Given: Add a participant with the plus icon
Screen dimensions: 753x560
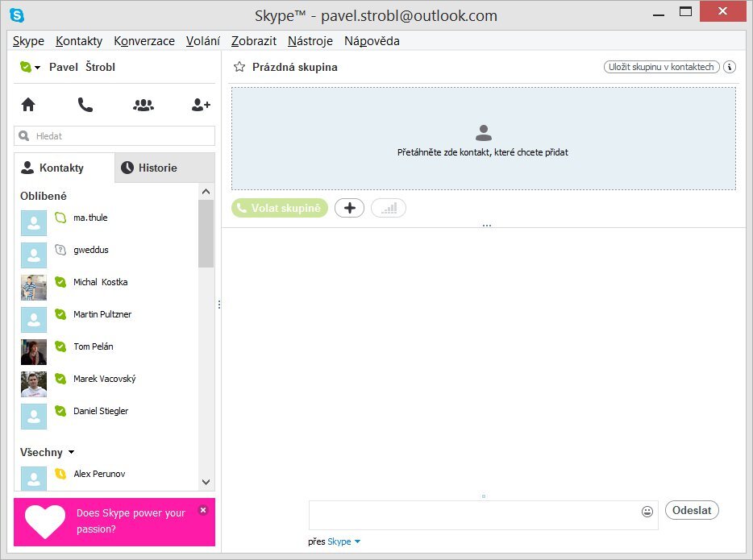Looking at the screenshot, I should pos(349,207).
